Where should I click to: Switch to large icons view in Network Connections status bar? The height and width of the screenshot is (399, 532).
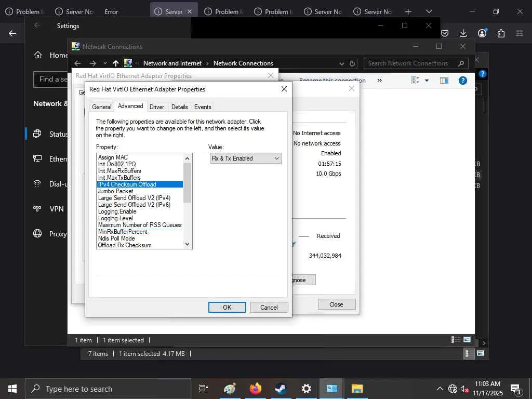467,340
